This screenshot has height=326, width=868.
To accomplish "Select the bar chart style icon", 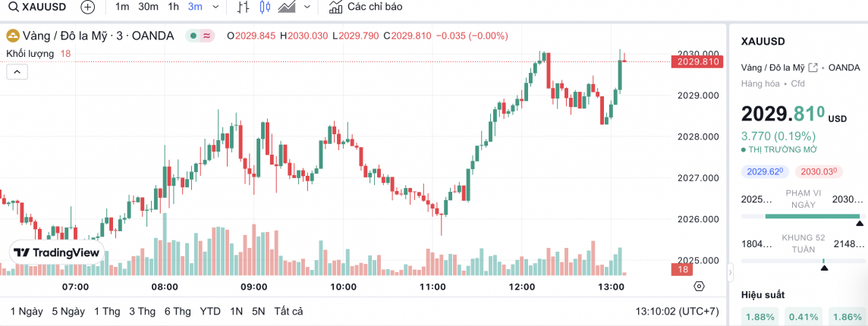I will pyautogui.click(x=243, y=8).
